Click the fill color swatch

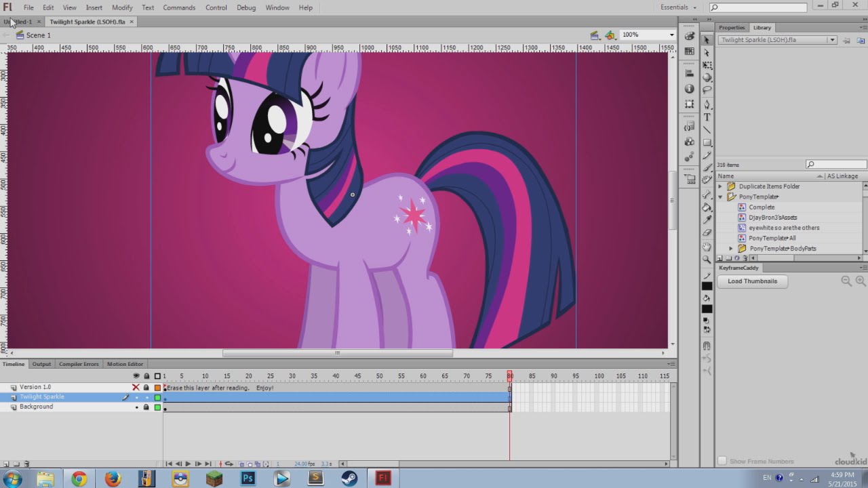[x=707, y=309]
